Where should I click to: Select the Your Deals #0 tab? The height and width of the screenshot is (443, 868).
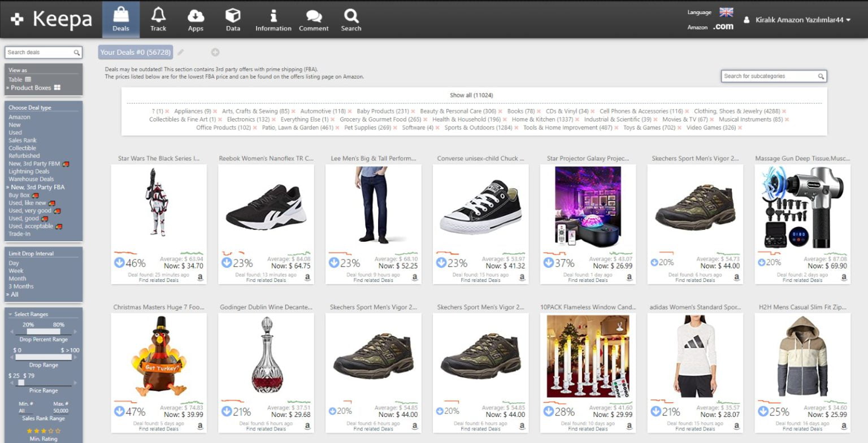pyautogui.click(x=136, y=53)
